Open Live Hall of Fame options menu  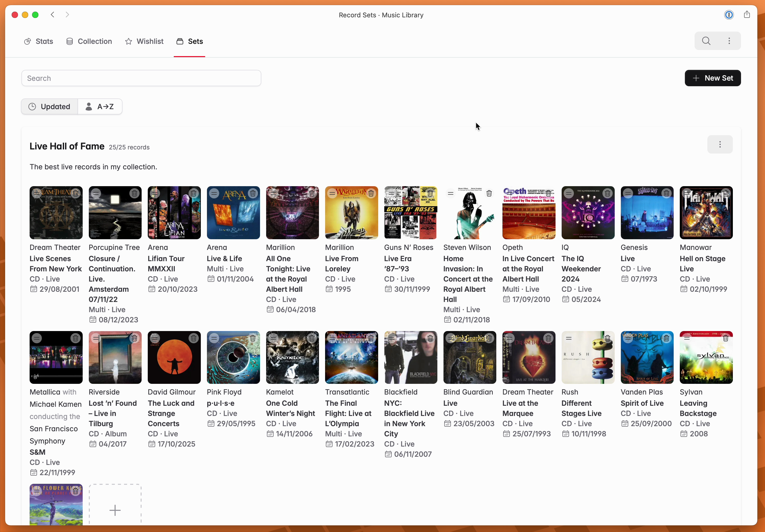point(720,145)
